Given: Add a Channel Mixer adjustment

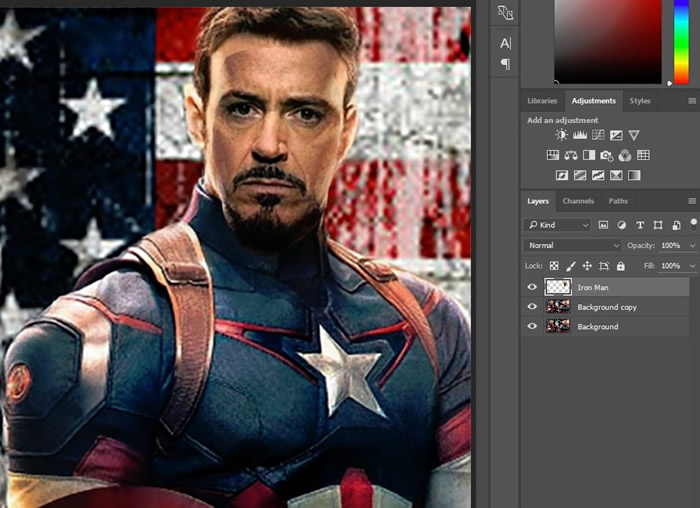Looking at the screenshot, I should (x=625, y=155).
